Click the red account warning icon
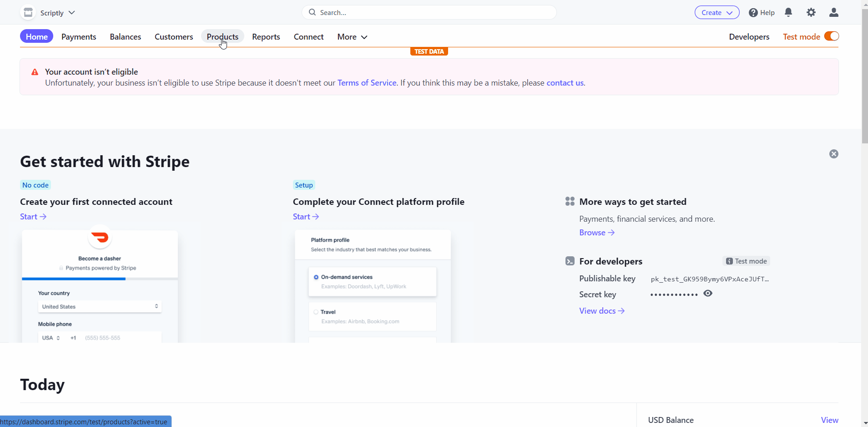 tap(35, 72)
